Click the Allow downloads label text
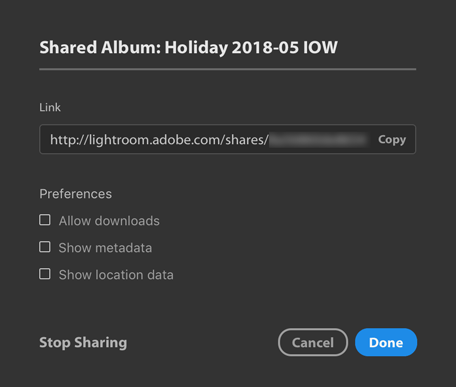The height and width of the screenshot is (387, 456). [x=109, y=221]
